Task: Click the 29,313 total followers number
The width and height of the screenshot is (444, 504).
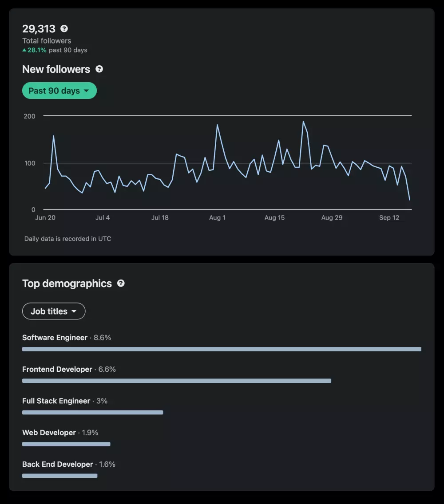Action: click(x=39, y=29)
